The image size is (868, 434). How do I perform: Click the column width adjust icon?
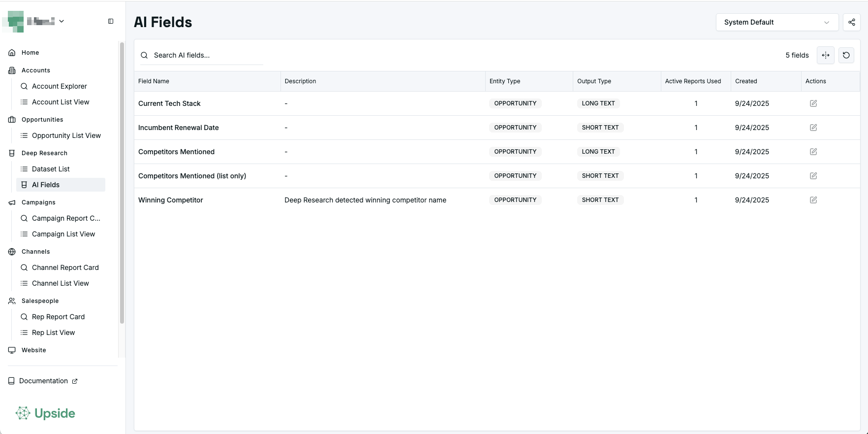pos(826,55)
